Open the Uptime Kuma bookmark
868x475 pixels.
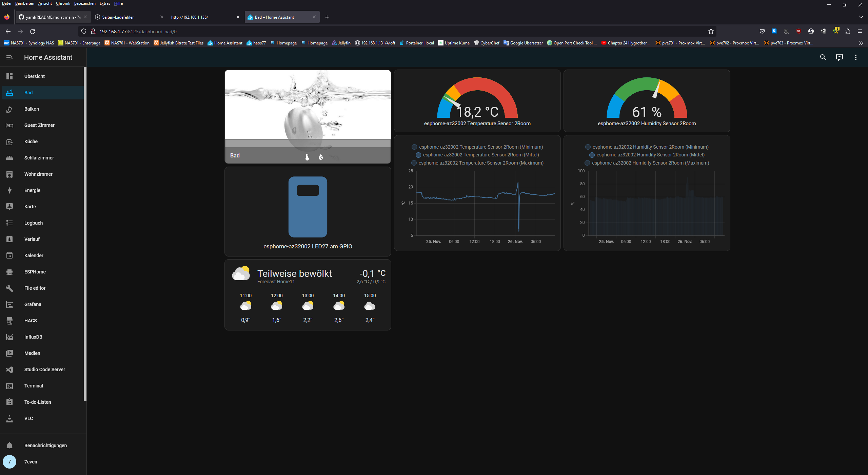(x=454, y=43)
